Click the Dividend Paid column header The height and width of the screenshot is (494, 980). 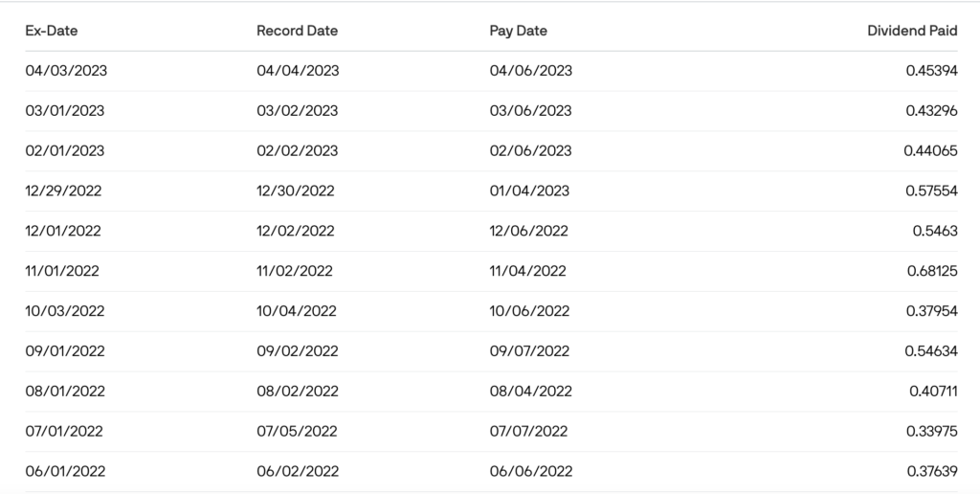pos(912,31)
